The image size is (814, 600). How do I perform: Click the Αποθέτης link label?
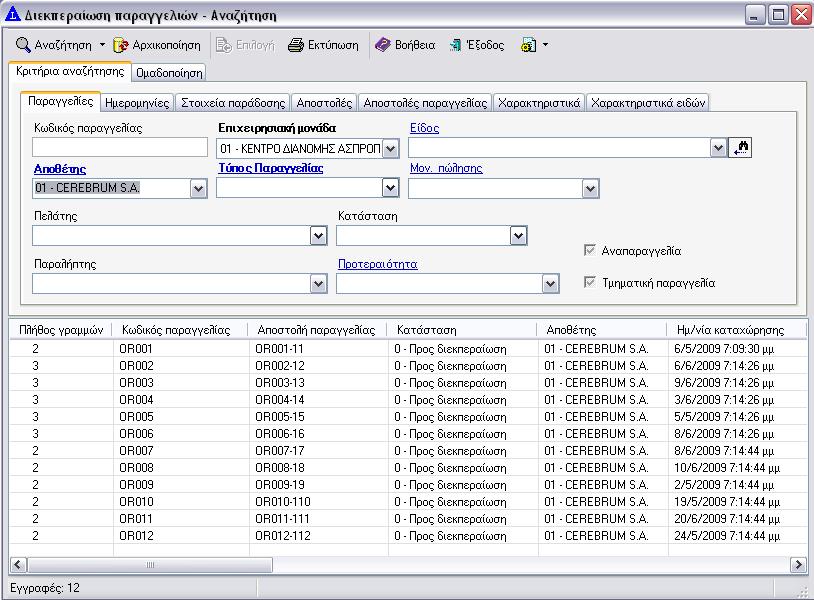click(60, 169)
